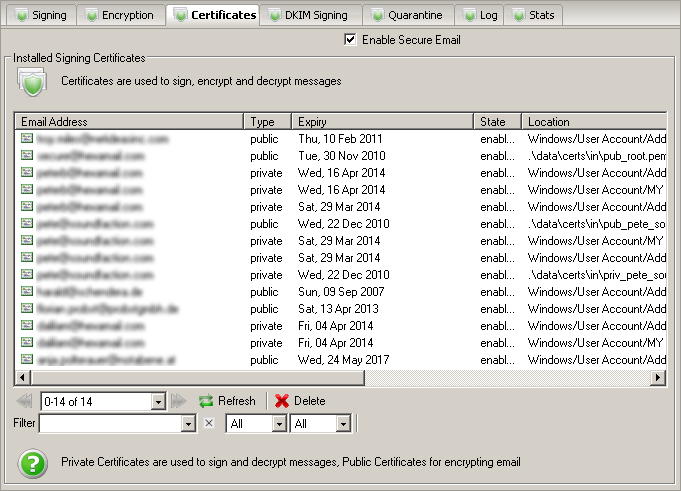Select the Tue, 30 Nov 2010 expiry cell
681x491 pixels.
pyautogui.click(x=342, y=156)
